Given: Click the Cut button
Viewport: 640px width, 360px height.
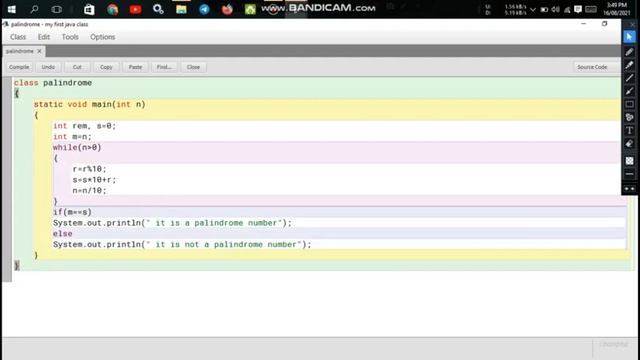Looking at the screenshot, I should click(x=77, y=67).
